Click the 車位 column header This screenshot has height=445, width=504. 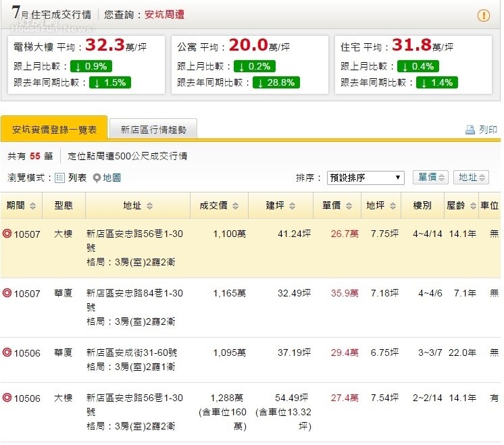click(x=490, y=205)
